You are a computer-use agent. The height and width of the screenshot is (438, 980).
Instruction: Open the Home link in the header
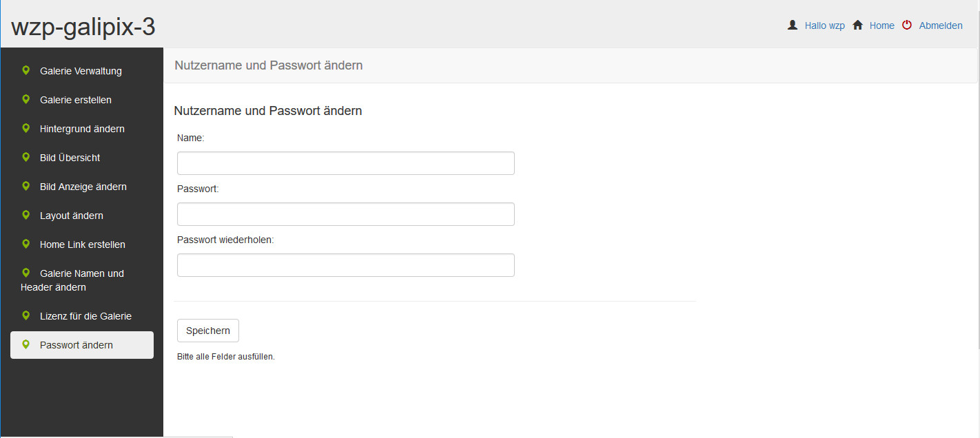click(882, 25)
